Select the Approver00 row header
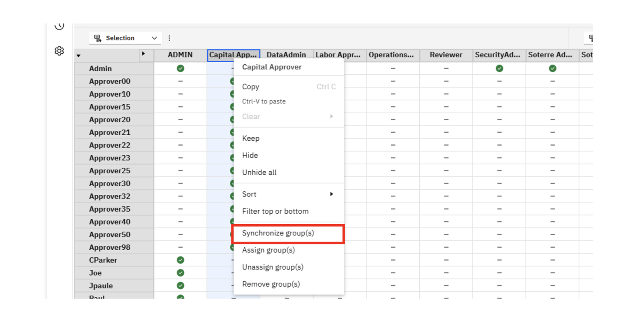Screen dimensions: 644x322 (114, 81)
